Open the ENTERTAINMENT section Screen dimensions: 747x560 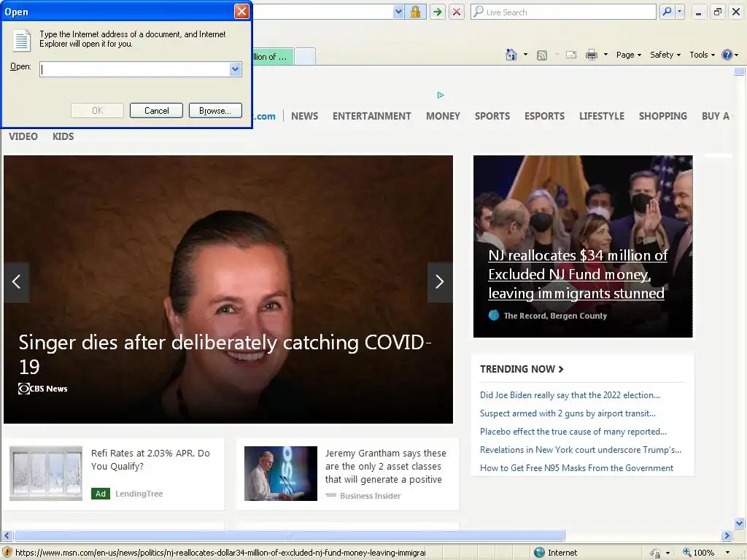[x=371, y=116]
